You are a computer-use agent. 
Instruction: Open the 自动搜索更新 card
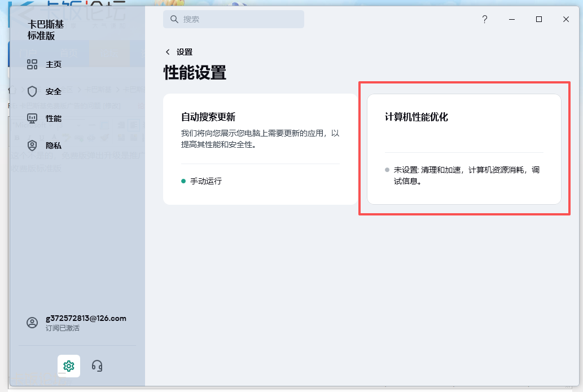click(x=260, y=149)
